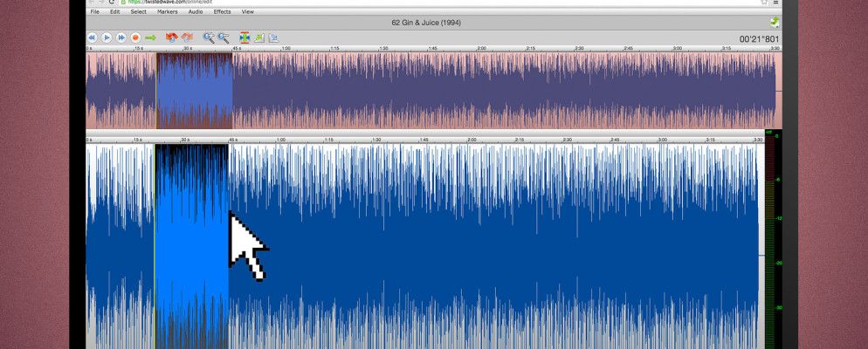Click the yellow playhead line in main waveform

155,246
